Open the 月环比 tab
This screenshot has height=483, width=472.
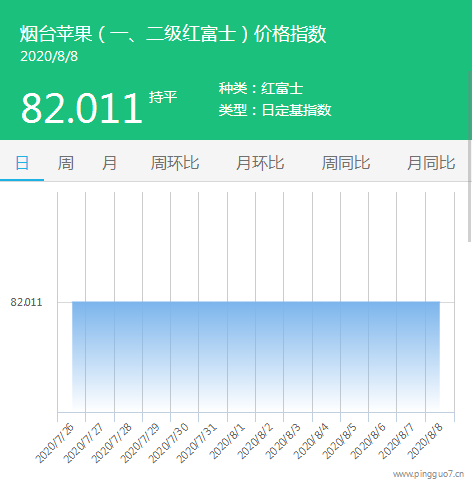tap(260, 163)
